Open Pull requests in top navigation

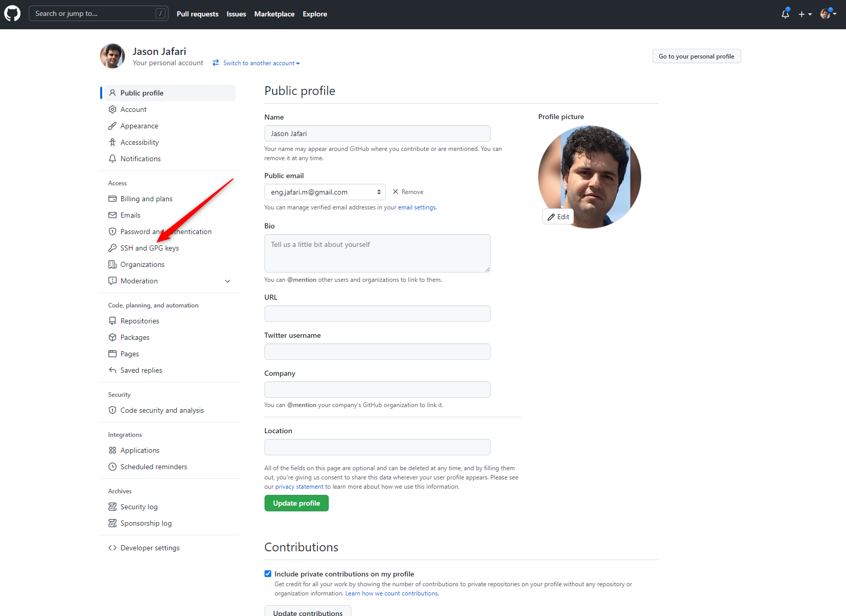[197, 14]
